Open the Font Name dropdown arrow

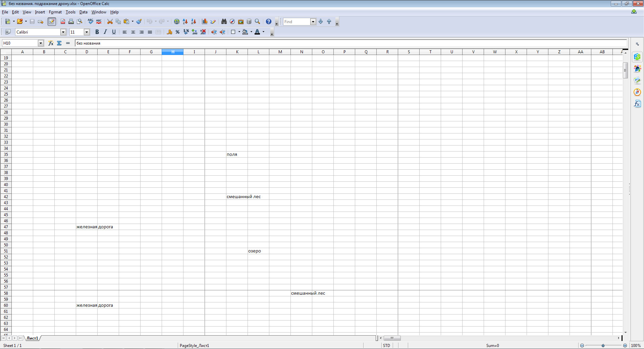click(x=63, y=32)
